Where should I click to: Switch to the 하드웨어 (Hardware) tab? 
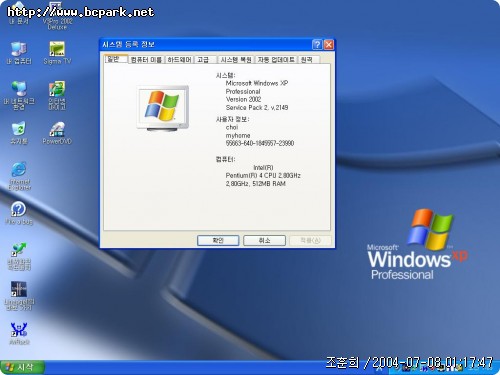point(179,60)
